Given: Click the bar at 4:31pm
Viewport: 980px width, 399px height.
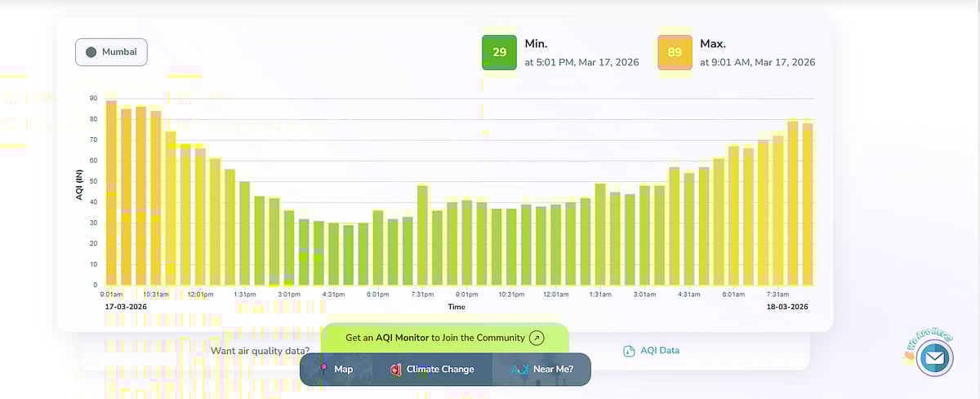Looking at the screenshot, I should [333, 255].
